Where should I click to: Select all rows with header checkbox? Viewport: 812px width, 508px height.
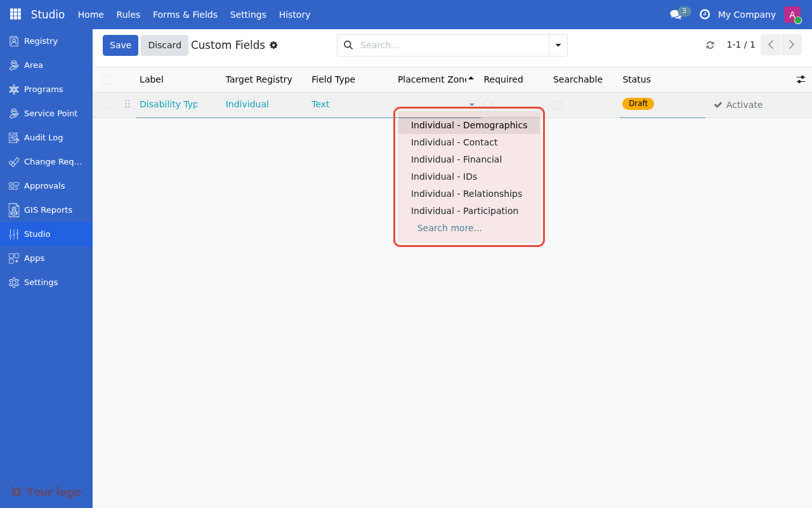(x=107, y=80)
